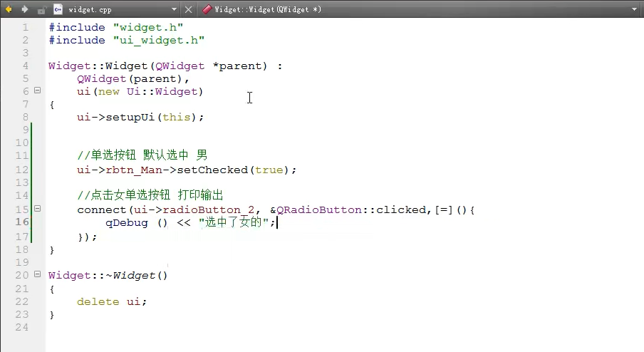644x352 pixels.
Task: Click the delete ui; statement
Action: pos(112,302)
